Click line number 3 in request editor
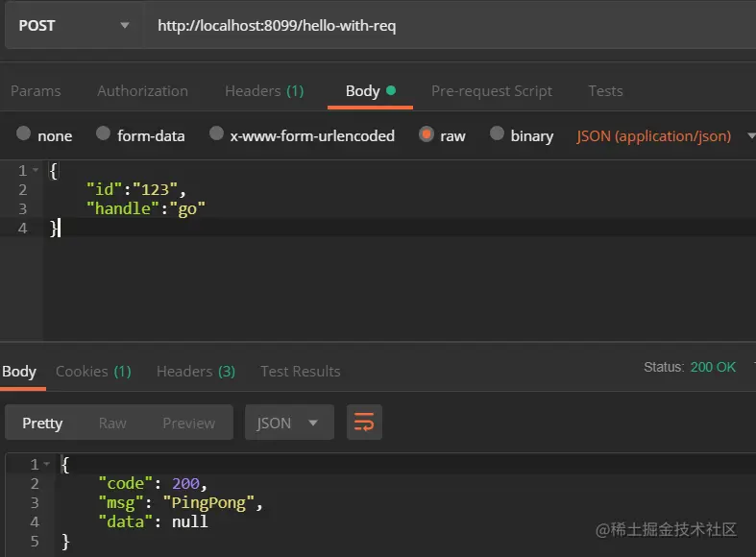The width and height of the screenshot is (756, 557). point(23,208)
